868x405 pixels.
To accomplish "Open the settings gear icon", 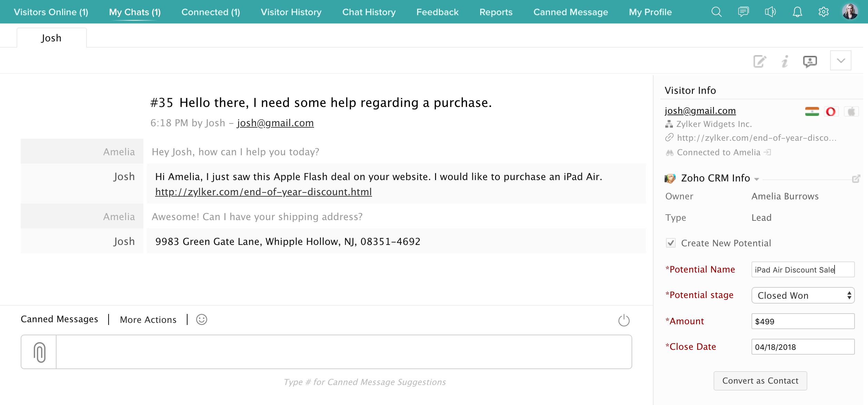I will (824, 12).
